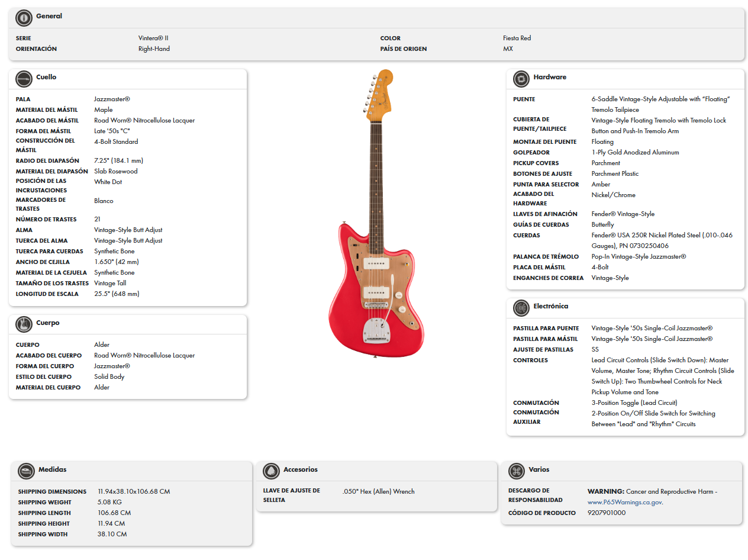Select the Fiesta Red color value
This screenshot has height=560, width=748.
point(517,38)
